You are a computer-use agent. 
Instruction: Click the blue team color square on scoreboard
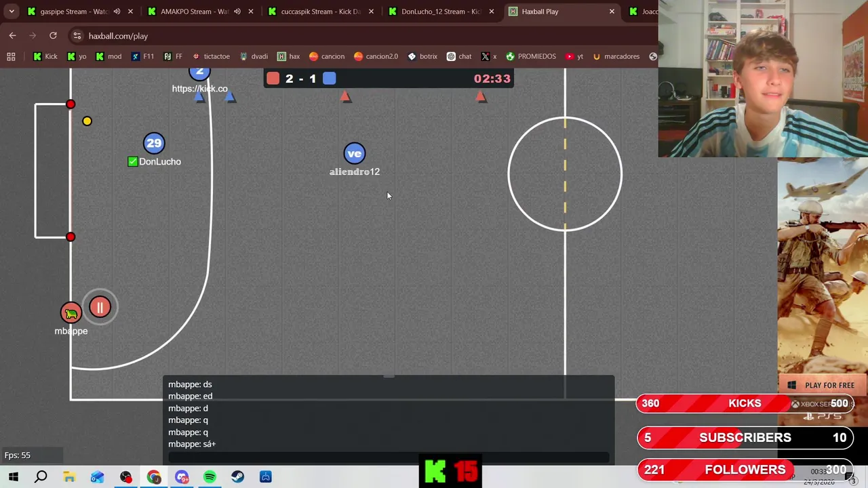(329, 79)
